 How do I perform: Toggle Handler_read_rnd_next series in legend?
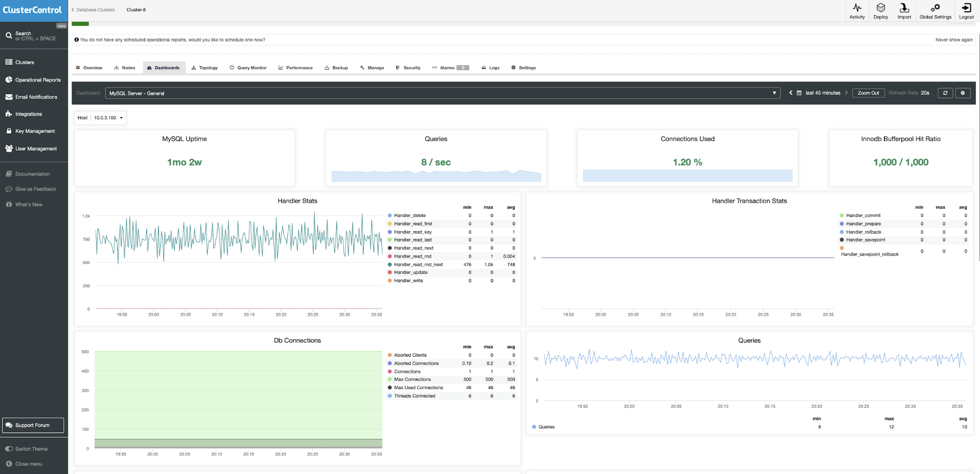pos(418,264)
